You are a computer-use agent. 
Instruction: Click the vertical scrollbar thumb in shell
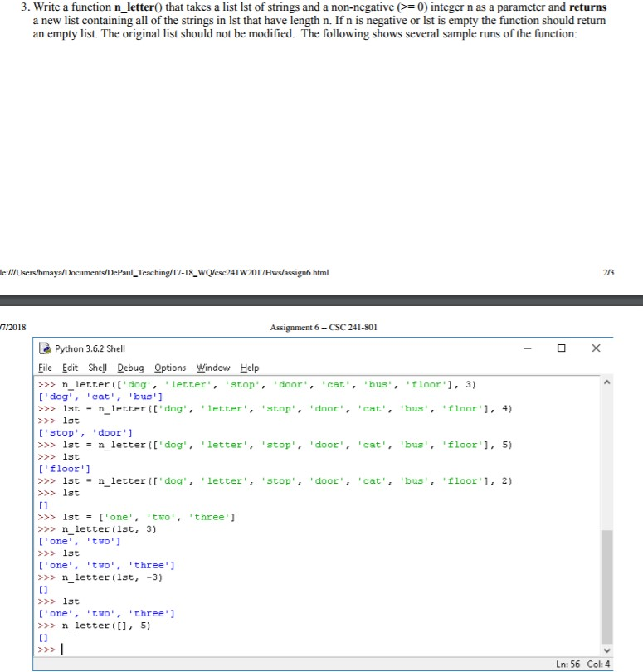606,587
